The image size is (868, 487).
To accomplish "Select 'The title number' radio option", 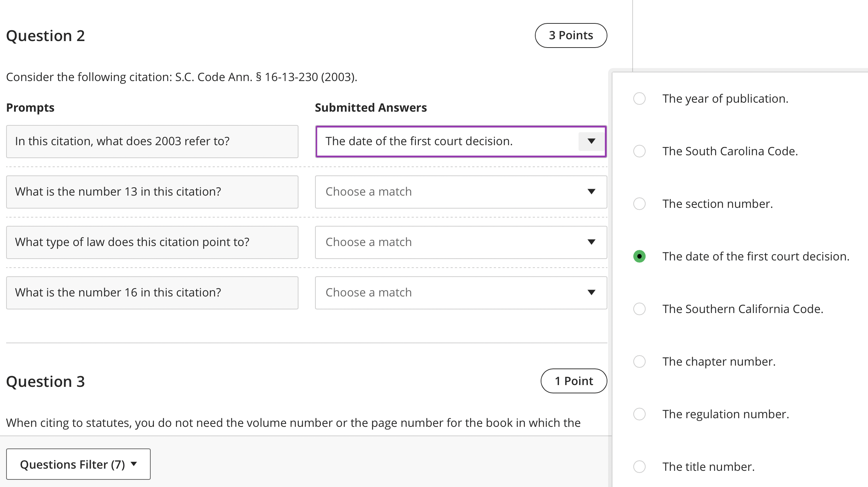I will click(x=639, y=467).
